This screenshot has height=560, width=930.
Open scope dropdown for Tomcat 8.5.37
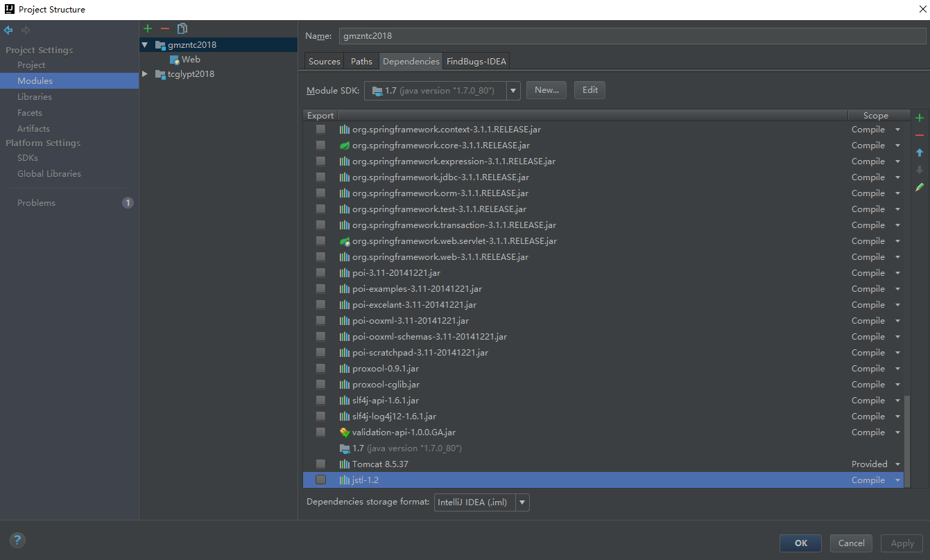(897, 464)
